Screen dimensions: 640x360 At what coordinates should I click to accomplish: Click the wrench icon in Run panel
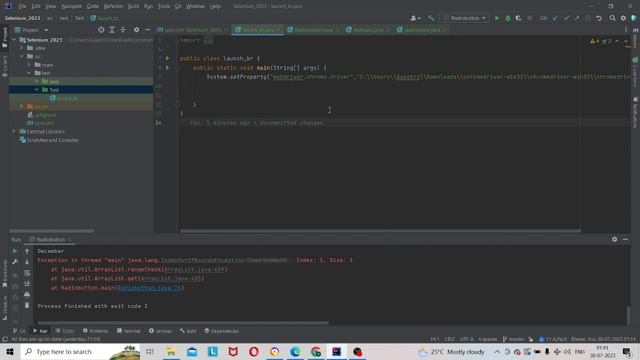(15, 262)
